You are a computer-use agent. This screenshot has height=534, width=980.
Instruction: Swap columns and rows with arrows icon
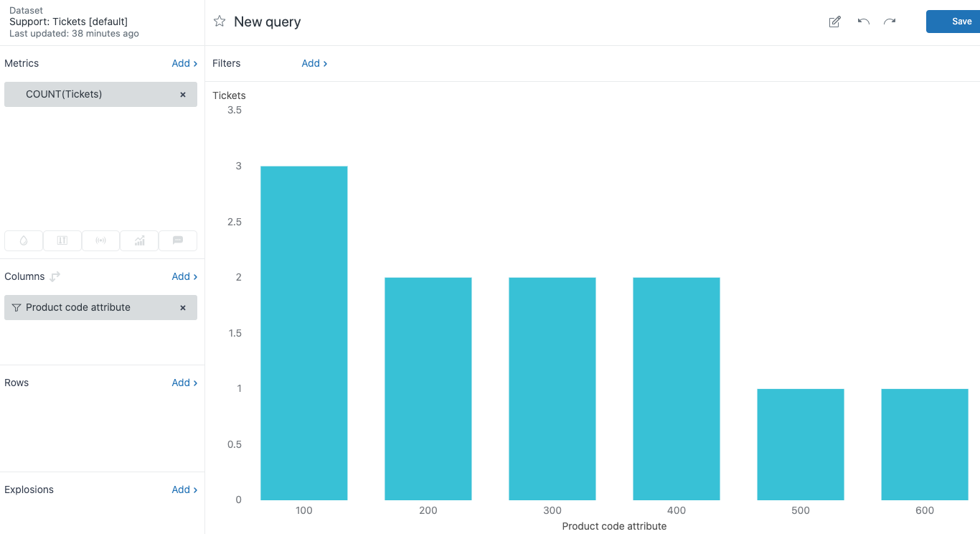[55, 276]
